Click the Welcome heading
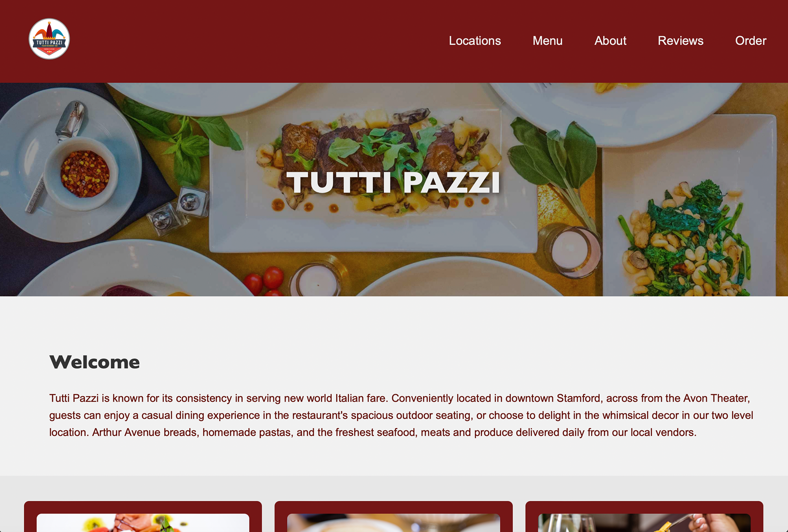The width and height of the screenshot is (788, 532). 94,362
